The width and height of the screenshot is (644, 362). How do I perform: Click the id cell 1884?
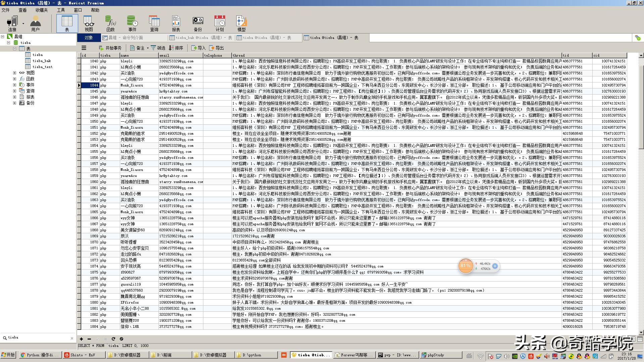[90, 326]
